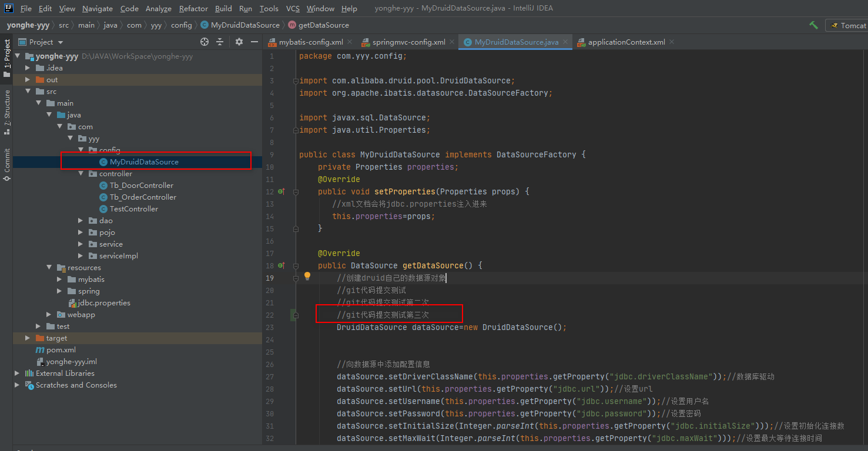
Task: Expand the webapp folder
Action: click(49, 315)
